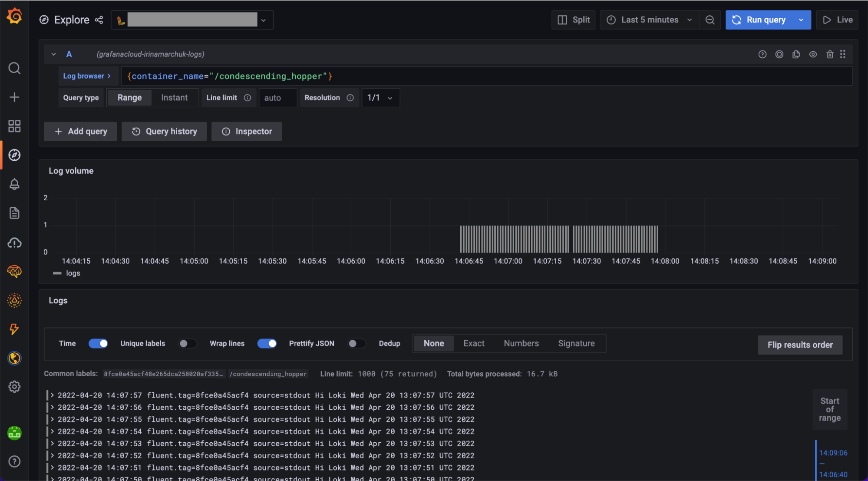
Task: Delete query A with trash icon
Action: (x=830, y=54)
